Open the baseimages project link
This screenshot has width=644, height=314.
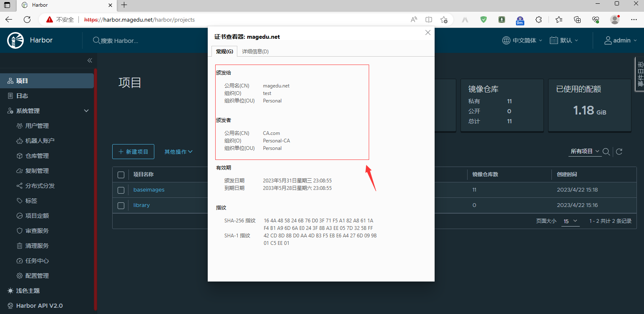(149, 190)
